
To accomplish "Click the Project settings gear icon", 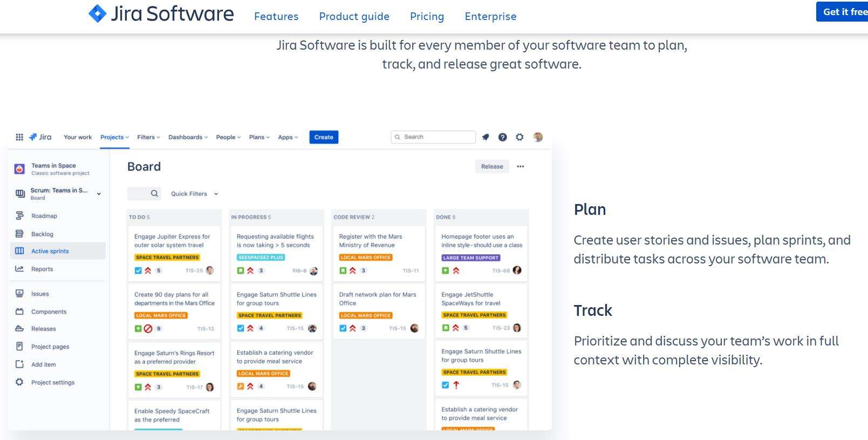I will [19, 382].
